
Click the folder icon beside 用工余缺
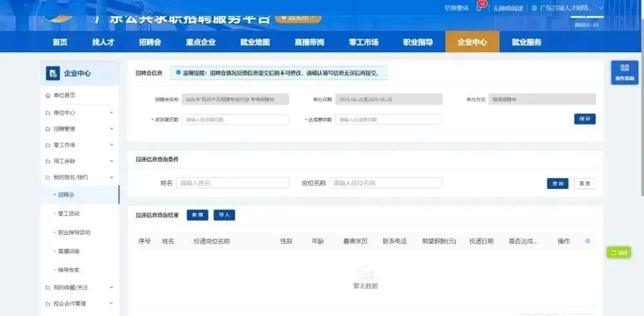tap(48, 161)
